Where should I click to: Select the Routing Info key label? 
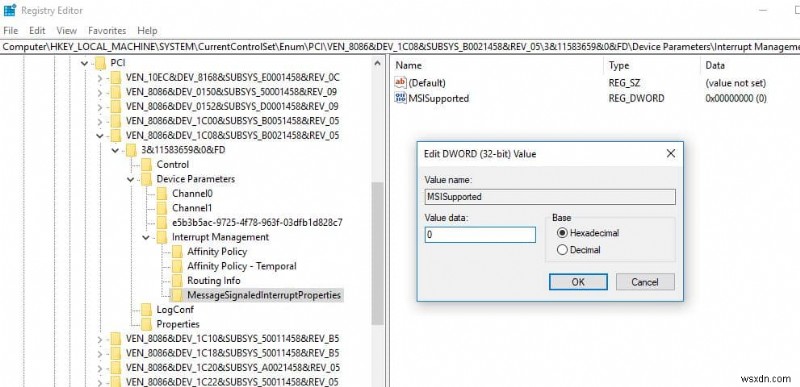coord(214,280)
